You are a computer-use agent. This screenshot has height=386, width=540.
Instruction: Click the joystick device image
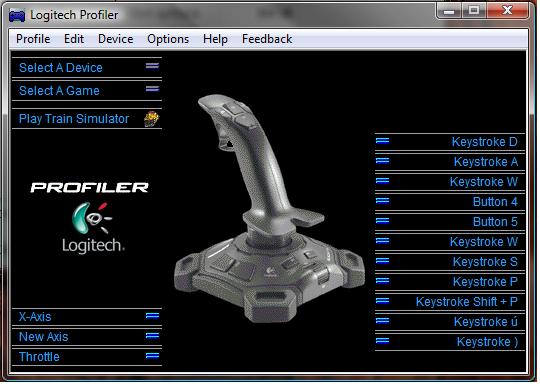(x=269, y=208)
